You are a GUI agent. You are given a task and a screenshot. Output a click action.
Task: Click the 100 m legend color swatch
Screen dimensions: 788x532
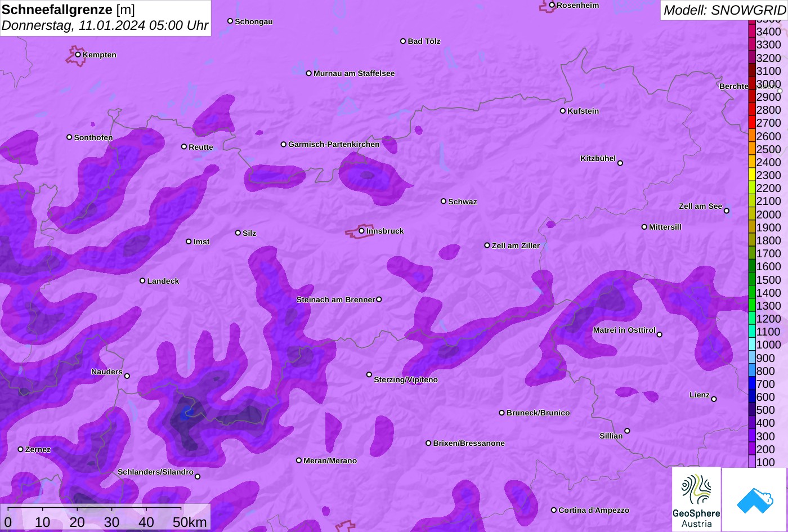(752, 462)
